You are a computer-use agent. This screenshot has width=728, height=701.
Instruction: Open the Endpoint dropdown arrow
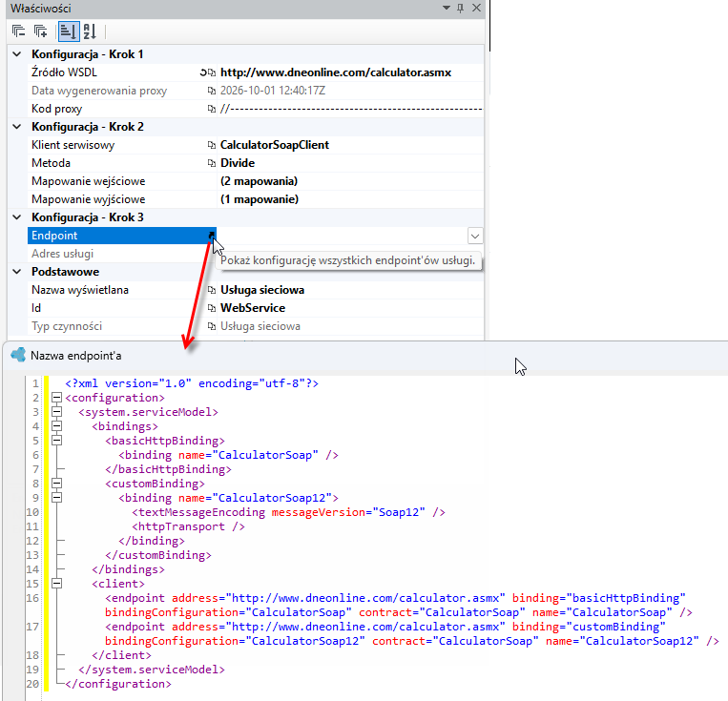475,236
